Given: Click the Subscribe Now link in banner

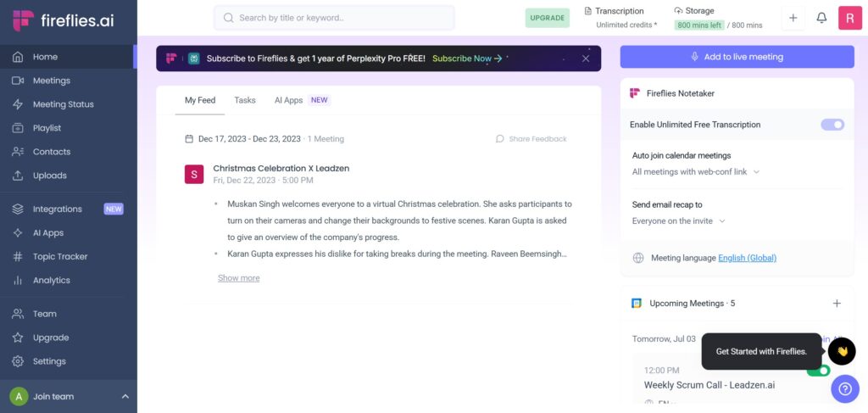Looking at the screenshot, I should [x=467, y=59].
